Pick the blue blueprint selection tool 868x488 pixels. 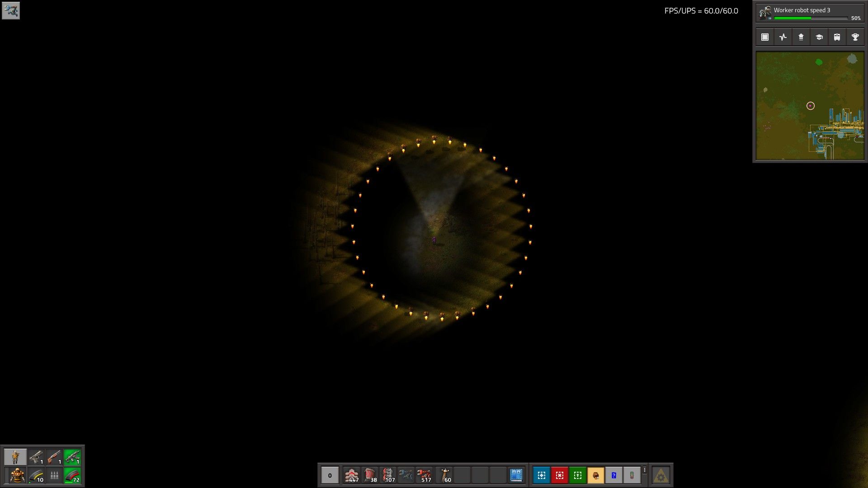pos(542,475)
